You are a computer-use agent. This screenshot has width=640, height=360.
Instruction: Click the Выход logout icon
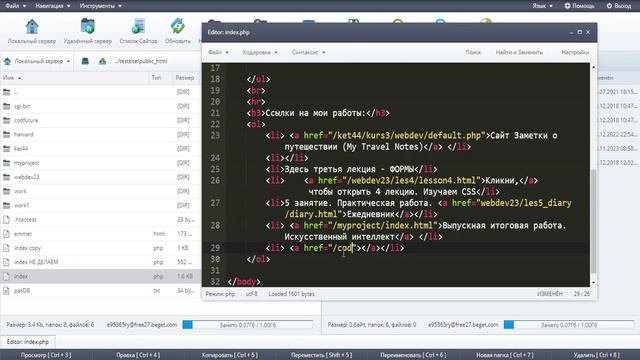tap(609, 6)
